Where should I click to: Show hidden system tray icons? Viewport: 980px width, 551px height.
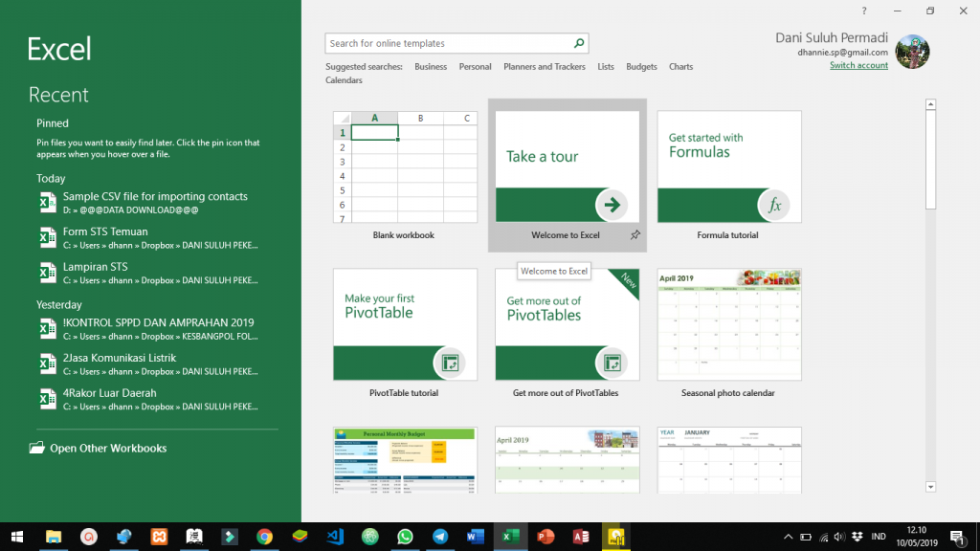click(789, 537)
